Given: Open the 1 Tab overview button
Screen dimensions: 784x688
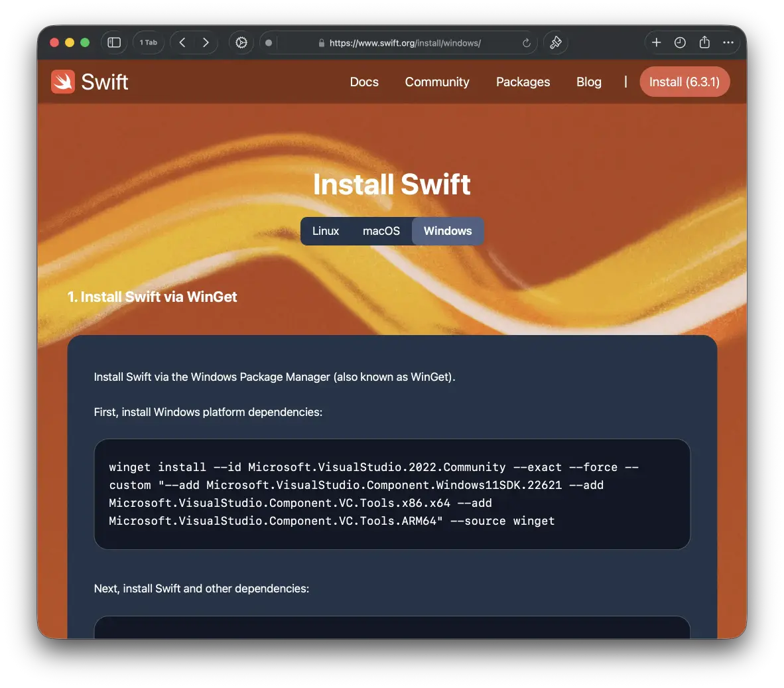Looking at the screenshot, I should click(x=148, y=42).
